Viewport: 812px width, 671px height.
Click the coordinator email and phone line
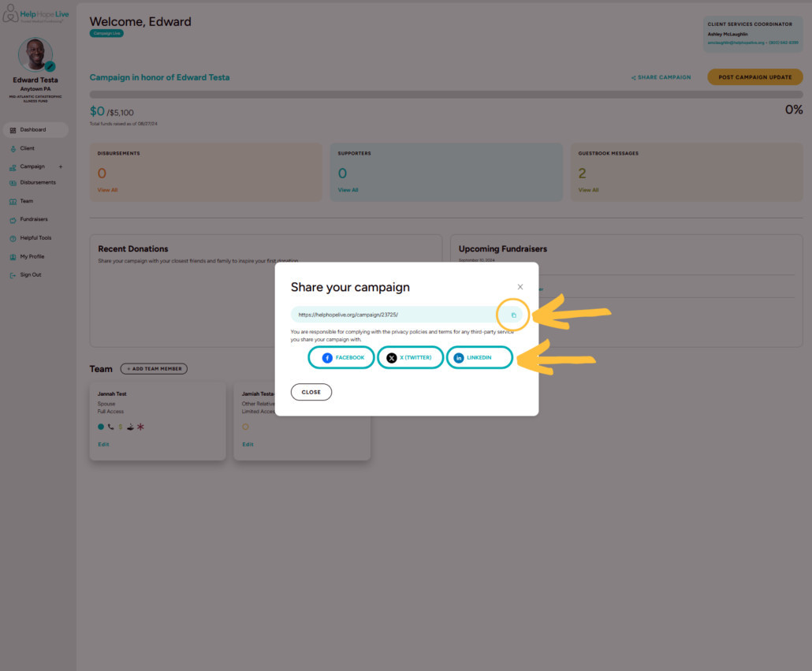tap(753, 43)
